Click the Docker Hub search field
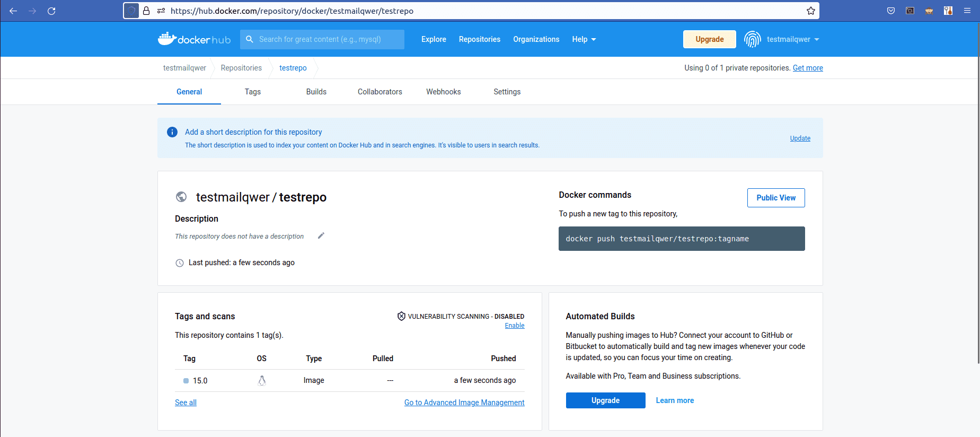980x437 pixels. (322, 39)
